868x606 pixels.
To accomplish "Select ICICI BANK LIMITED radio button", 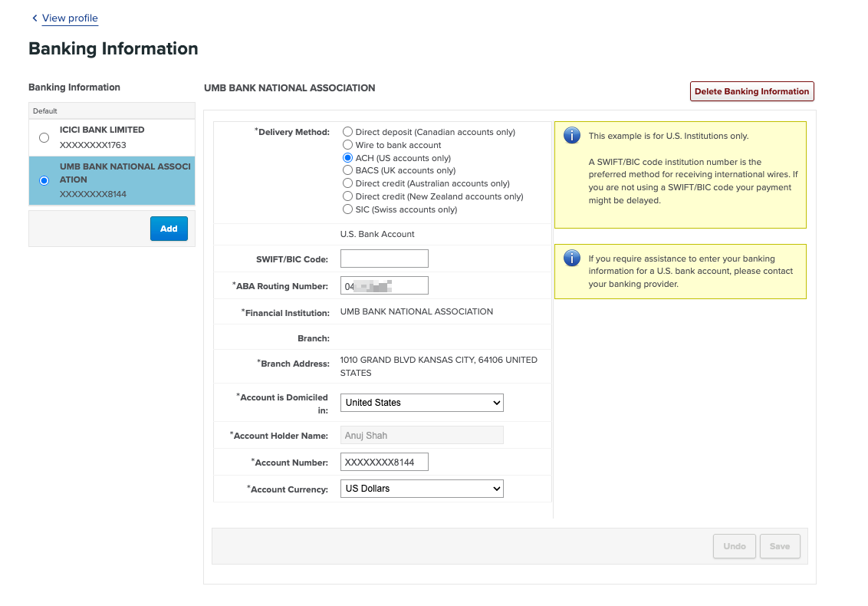I will click(44, 137).
